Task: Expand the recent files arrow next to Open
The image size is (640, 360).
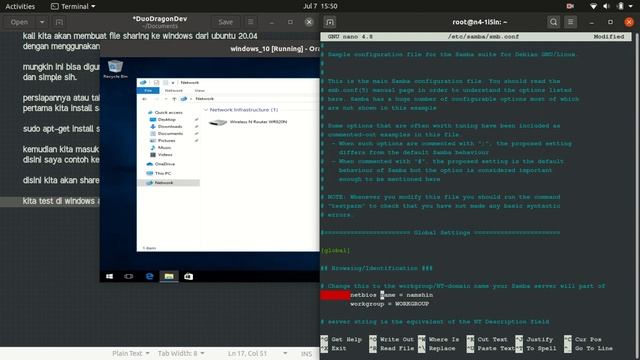Action: pyautogui.click(x=42, y=22)
